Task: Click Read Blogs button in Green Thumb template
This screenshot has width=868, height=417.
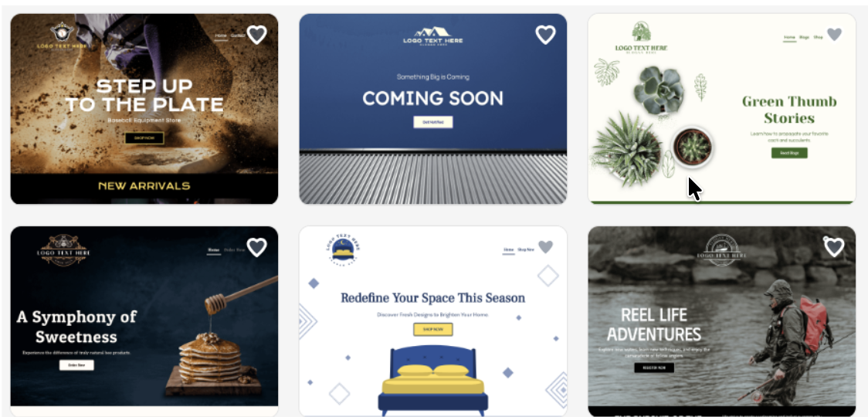Action: [x=789, y=153]
